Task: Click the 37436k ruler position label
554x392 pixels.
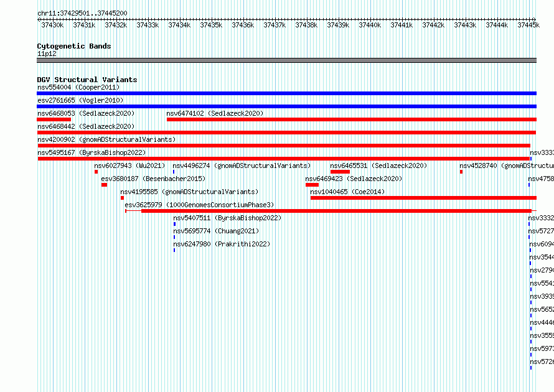Action: click(243, 25)
